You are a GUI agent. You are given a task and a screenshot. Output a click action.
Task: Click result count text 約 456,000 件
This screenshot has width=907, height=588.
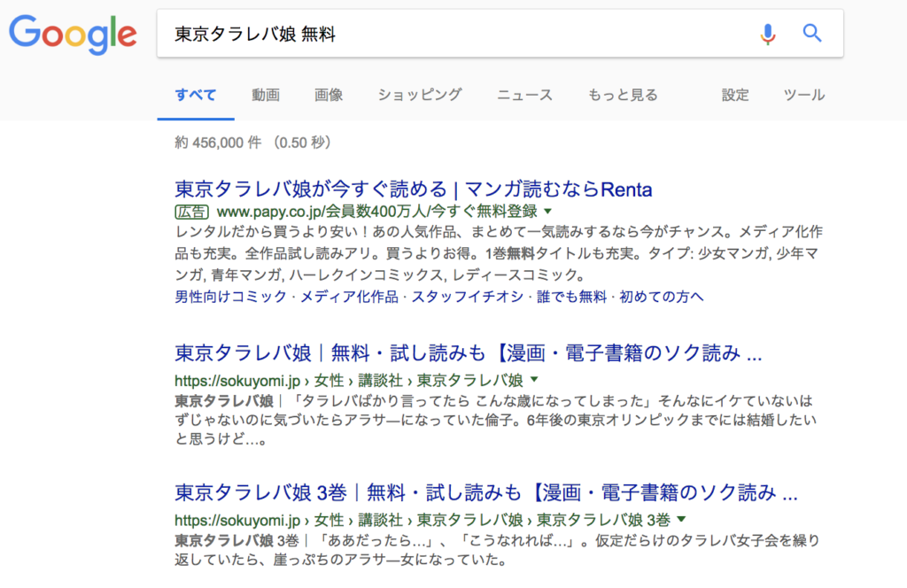click(x=219, y=143)
